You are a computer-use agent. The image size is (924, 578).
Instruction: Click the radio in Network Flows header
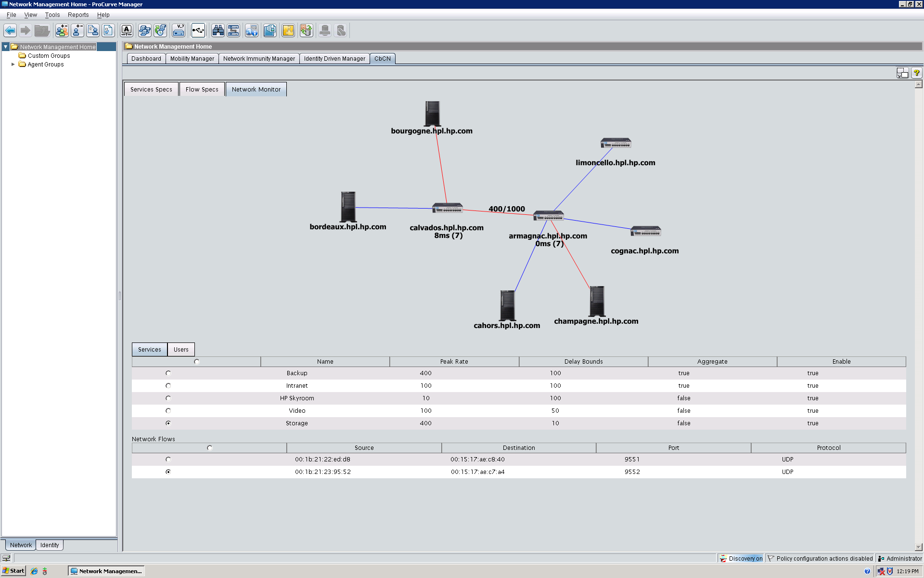[x=209, y=448]
